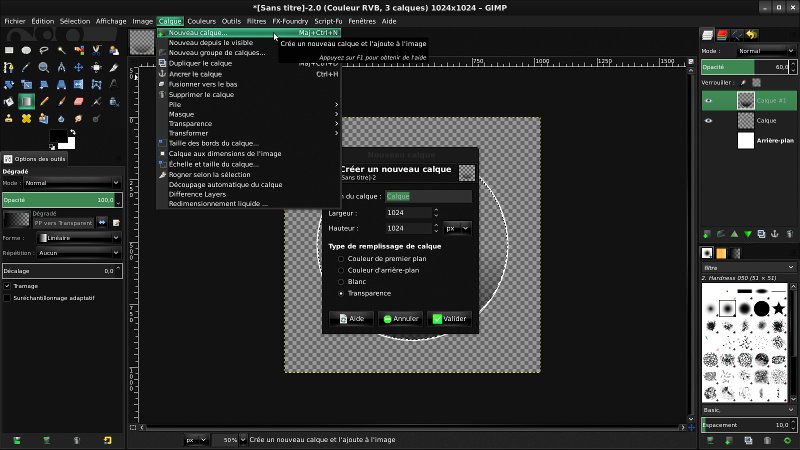Open the layers Mode Normal dropdown
Screen dimensions: 800x450
click(x=765, y=51)
